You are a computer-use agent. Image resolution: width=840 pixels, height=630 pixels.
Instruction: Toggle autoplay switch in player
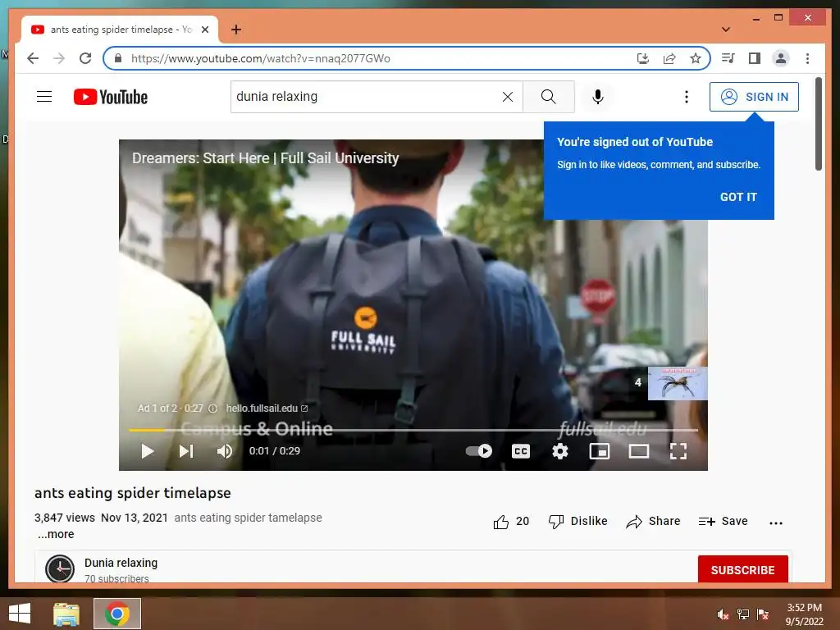479,451
